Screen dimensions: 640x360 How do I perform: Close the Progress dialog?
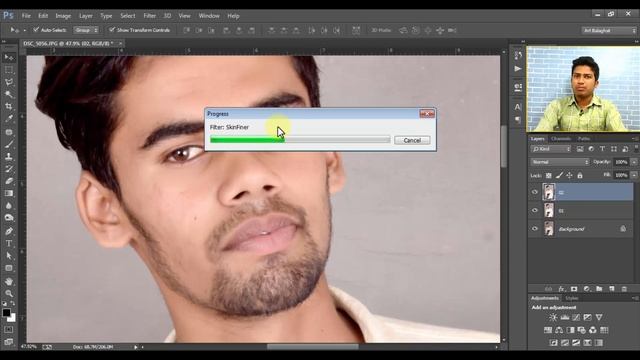tap(427, 113)
